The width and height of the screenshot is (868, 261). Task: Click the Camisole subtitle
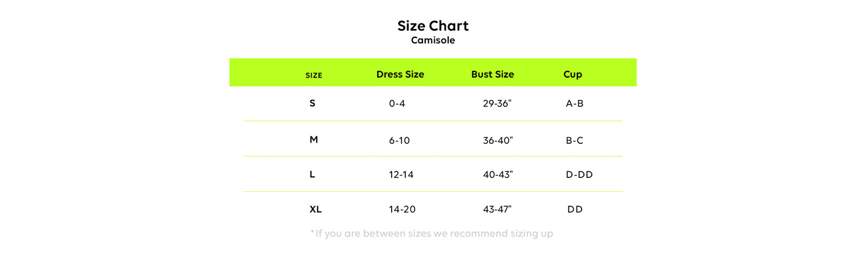click(x=432, y=41)
